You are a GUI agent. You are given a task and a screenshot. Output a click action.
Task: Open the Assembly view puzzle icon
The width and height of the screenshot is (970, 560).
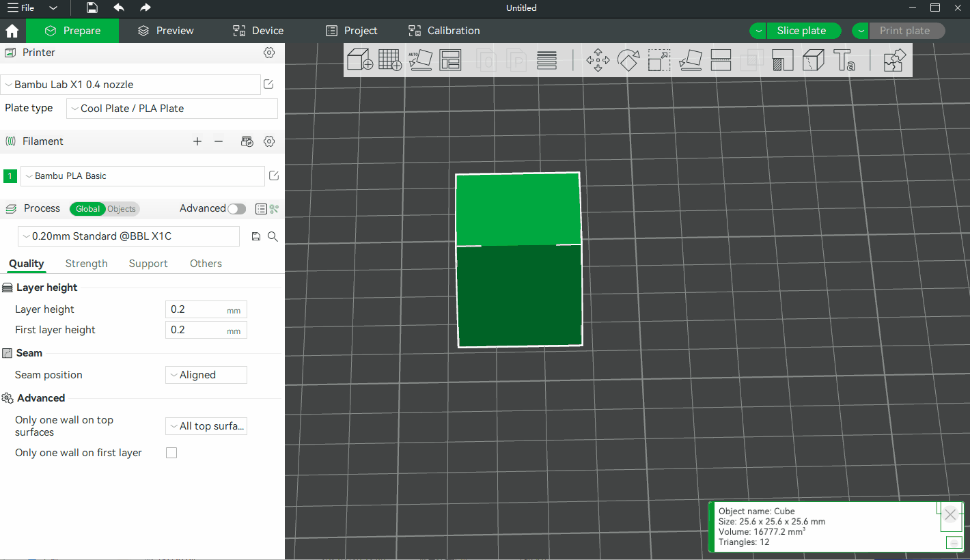(894, 60)
